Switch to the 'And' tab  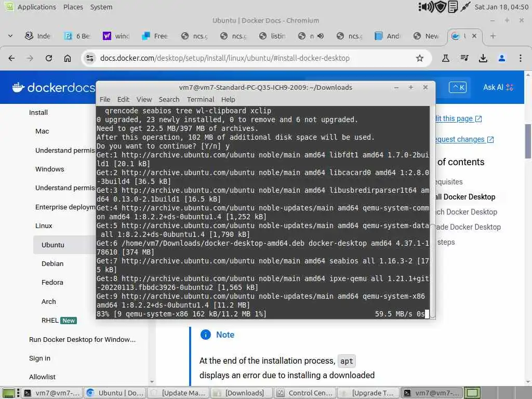(x=388, y=36)
